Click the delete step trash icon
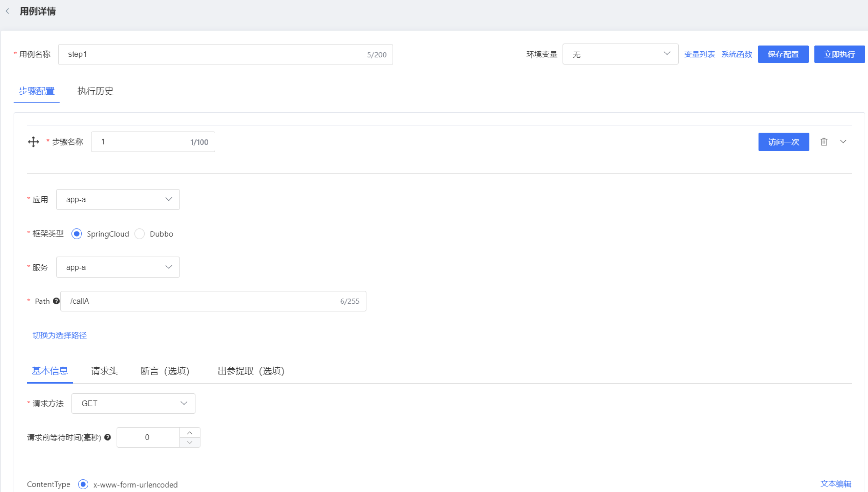This screenshot has height=492, width=868. click(824, 141)
